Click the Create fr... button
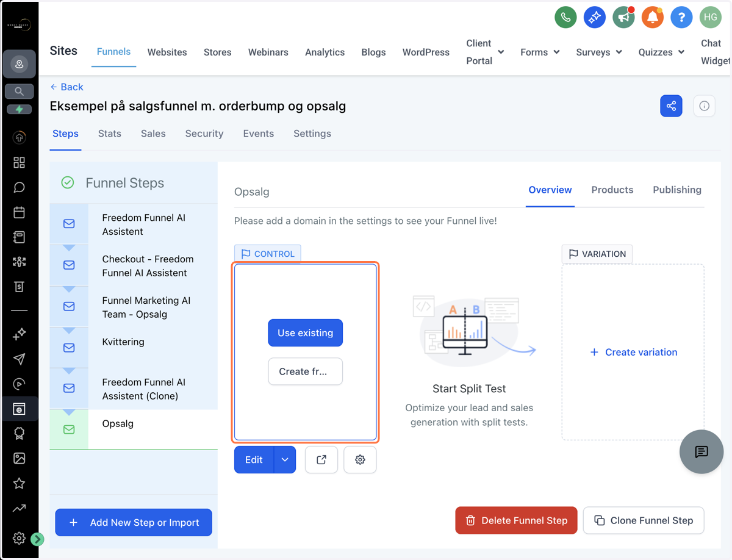Screen dimensions: 732x560 305,371
